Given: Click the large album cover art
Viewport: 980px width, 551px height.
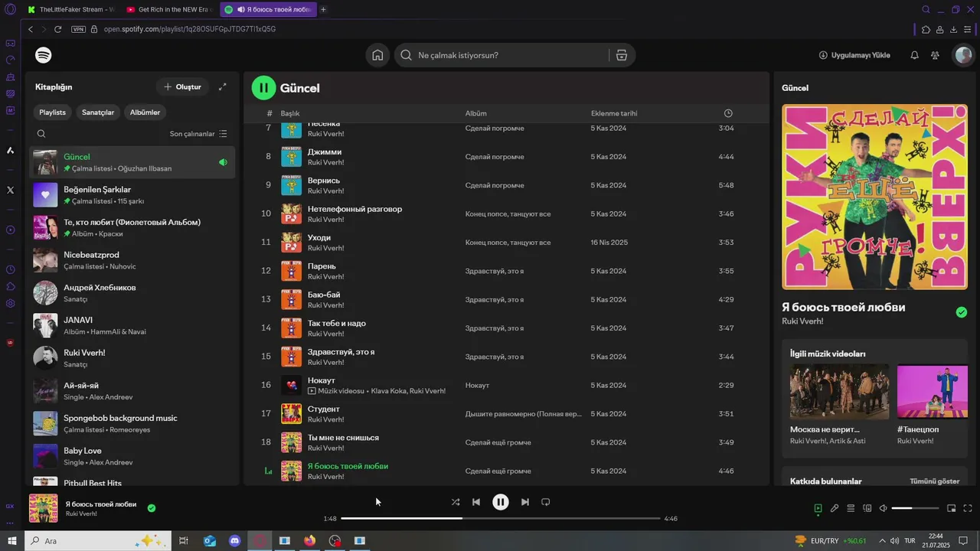Looking at the screenshot, I should (x=874, y=197).
